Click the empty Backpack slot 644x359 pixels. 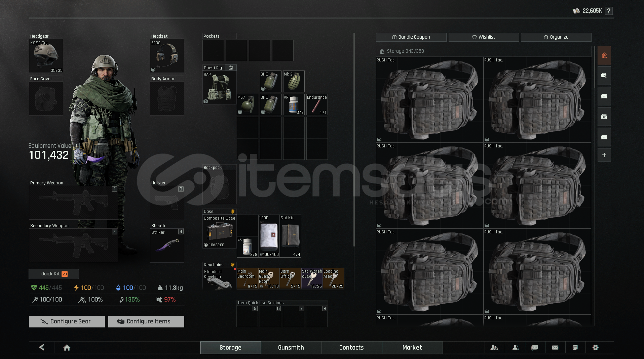pyautogui.click(x=220, y=187)
